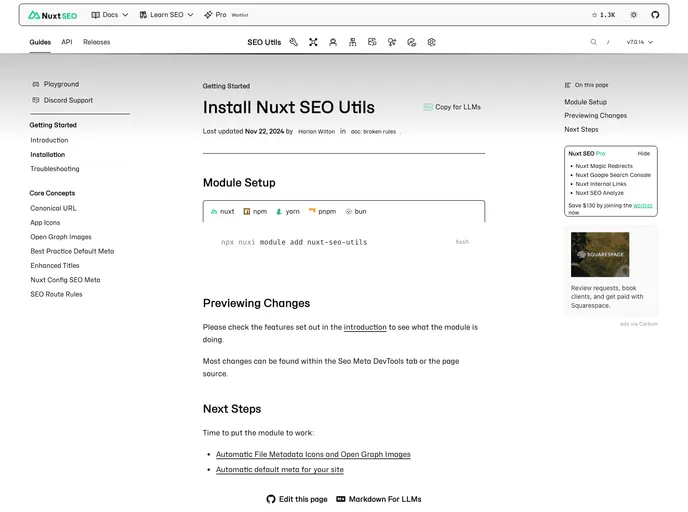Open the wrench module icon
The width and height of the screenshot is (688, 512).
294,42
